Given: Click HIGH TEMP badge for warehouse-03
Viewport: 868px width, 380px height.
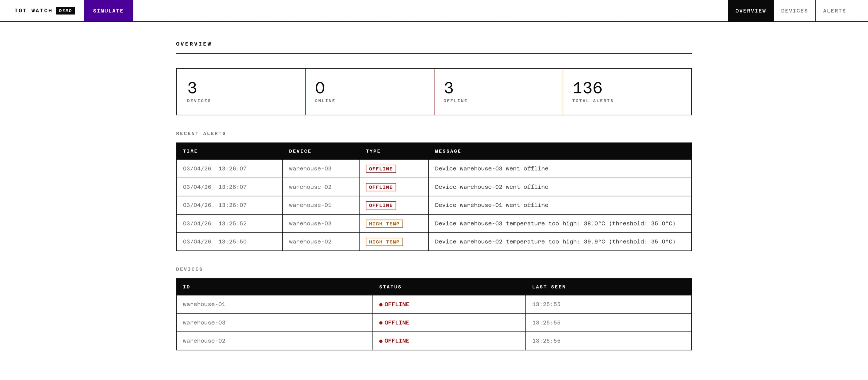Looking at the screenshot, I should (384, 224).
